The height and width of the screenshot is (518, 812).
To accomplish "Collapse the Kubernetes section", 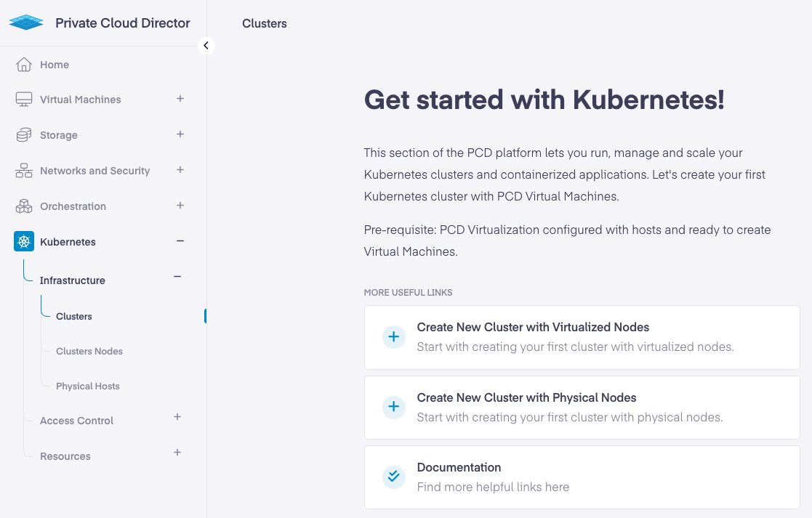I will [180, 241].
